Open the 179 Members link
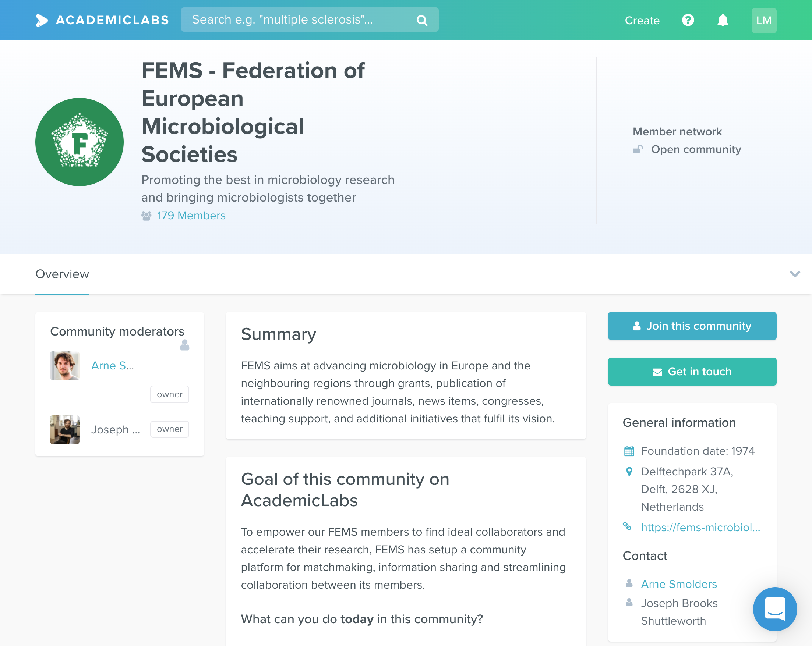Image resolution: width=812 pixels, height=646 pixels. [x=191, y=215]
